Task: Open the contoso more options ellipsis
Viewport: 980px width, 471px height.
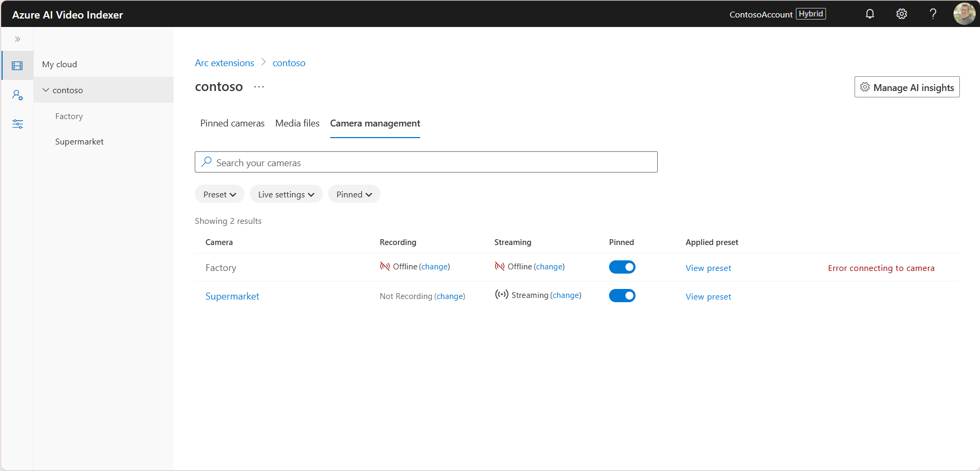Action: click(259, 87)
